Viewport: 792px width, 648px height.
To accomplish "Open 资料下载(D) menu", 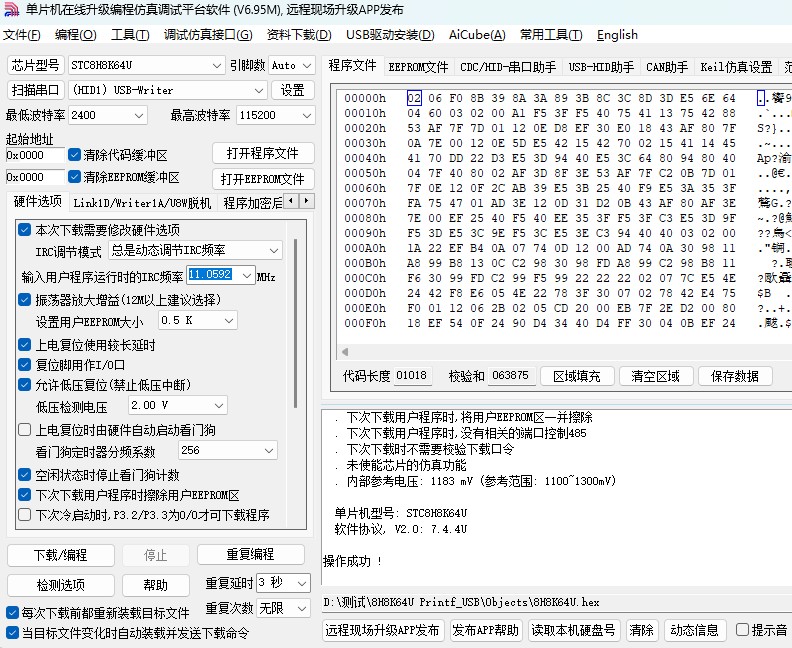I will coord(299,35).
